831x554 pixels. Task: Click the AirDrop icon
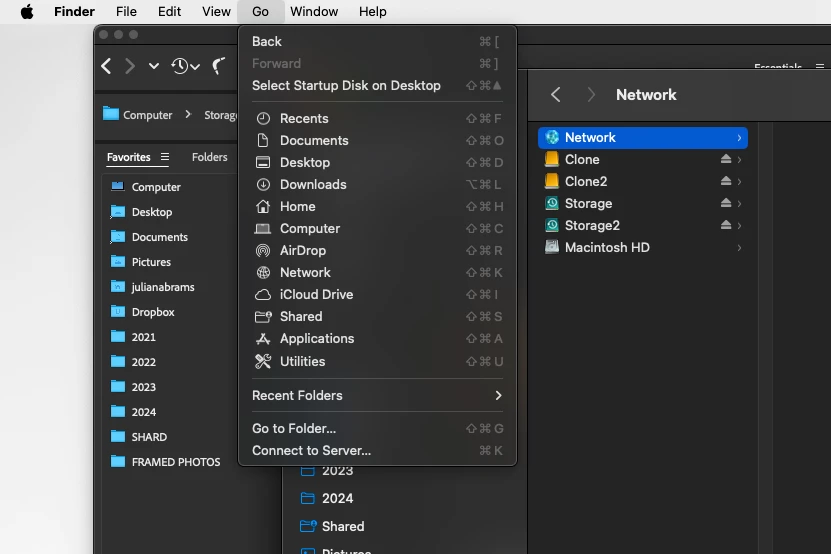(x=263, y=250)
